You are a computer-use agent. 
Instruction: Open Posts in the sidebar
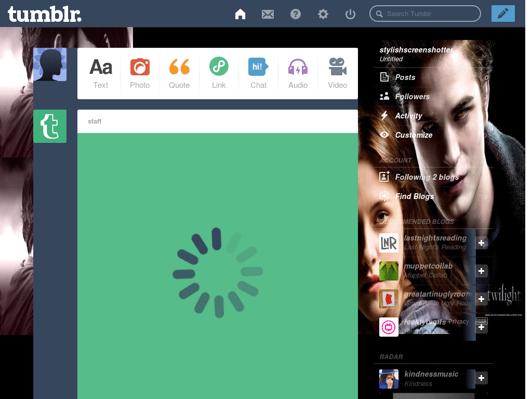(434, 77)
